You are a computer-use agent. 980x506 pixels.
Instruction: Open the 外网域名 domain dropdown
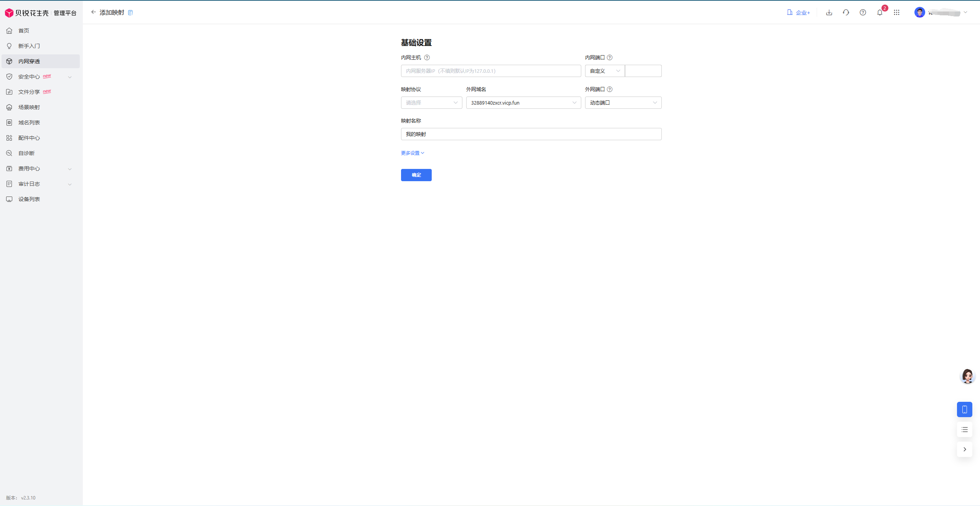pos(523,103)
